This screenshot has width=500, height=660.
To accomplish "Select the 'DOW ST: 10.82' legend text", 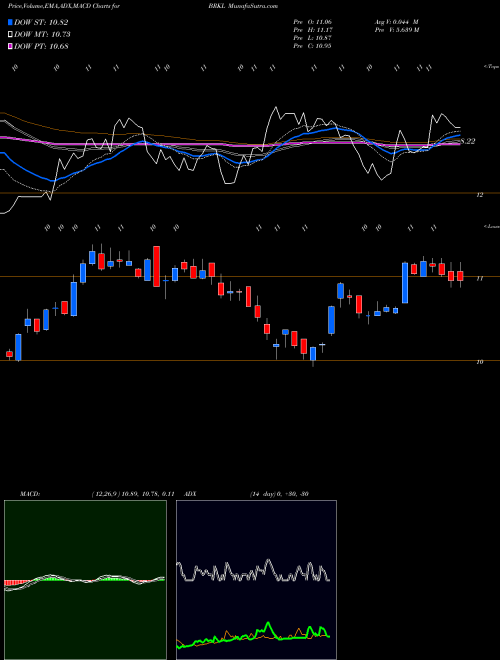I will coord(41,22).
